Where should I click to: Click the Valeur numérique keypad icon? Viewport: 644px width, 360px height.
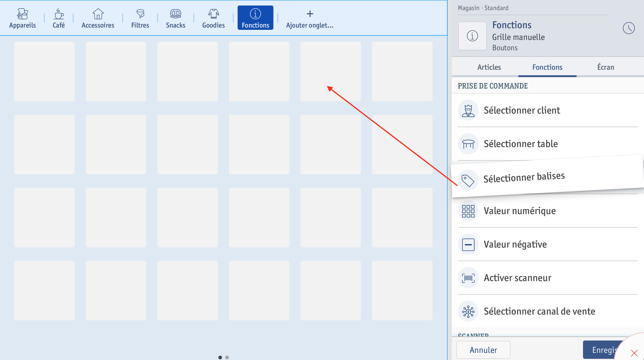coord(468,211)
